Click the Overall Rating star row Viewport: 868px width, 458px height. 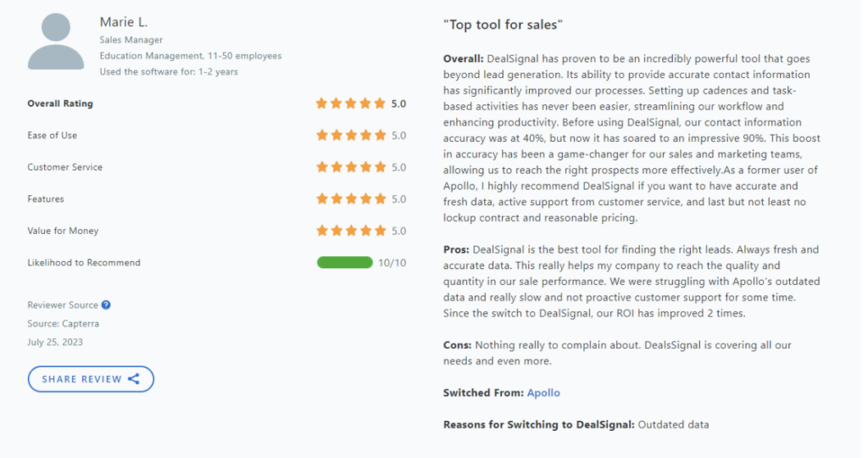tap(350, 103)
